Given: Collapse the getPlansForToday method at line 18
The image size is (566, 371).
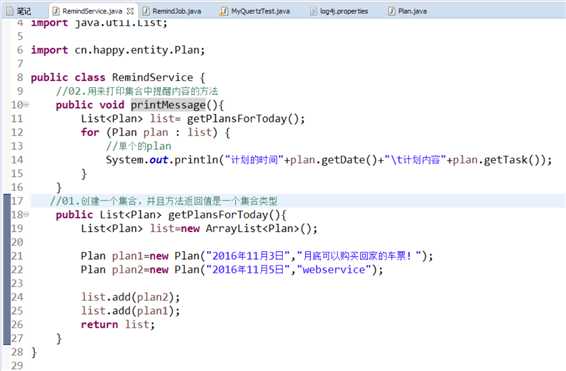Looking at the screenshot, I should click(x=27, y=215).
